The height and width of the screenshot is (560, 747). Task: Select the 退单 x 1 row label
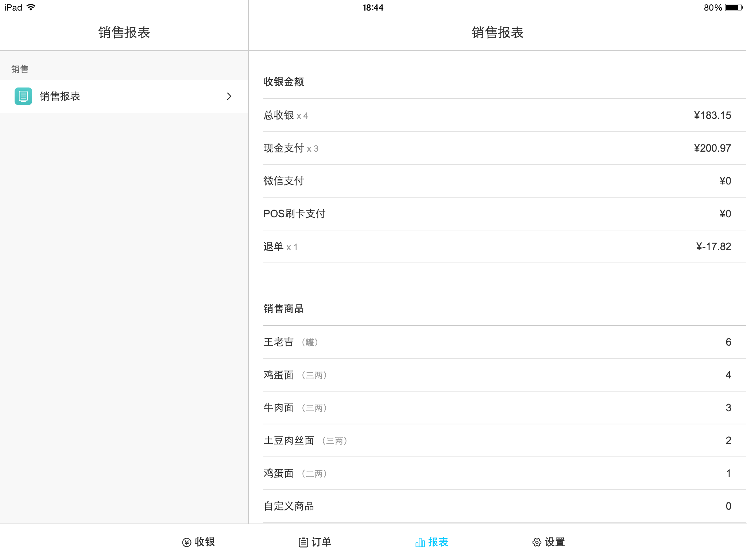pos(280,246)
